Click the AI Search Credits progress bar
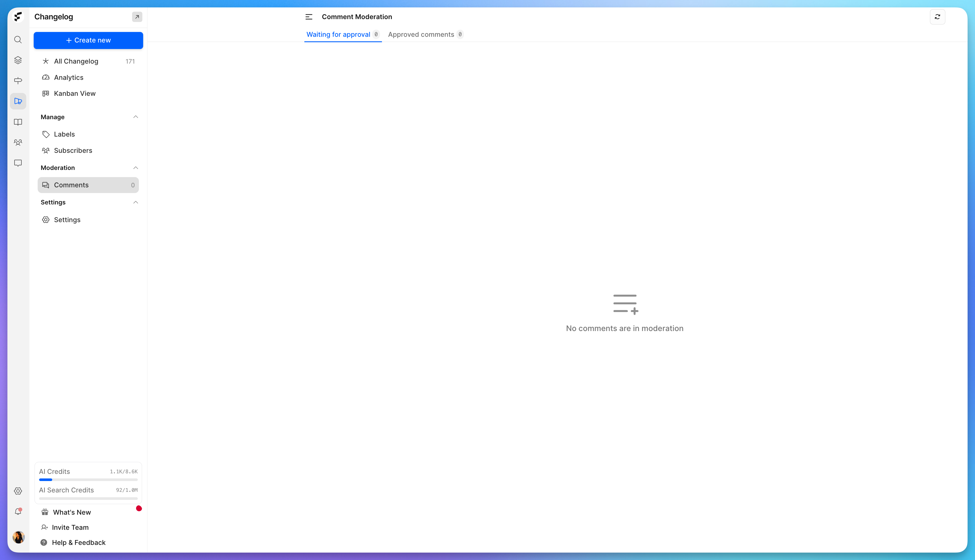Screen dimensions: 975x560 coord(88,498)
